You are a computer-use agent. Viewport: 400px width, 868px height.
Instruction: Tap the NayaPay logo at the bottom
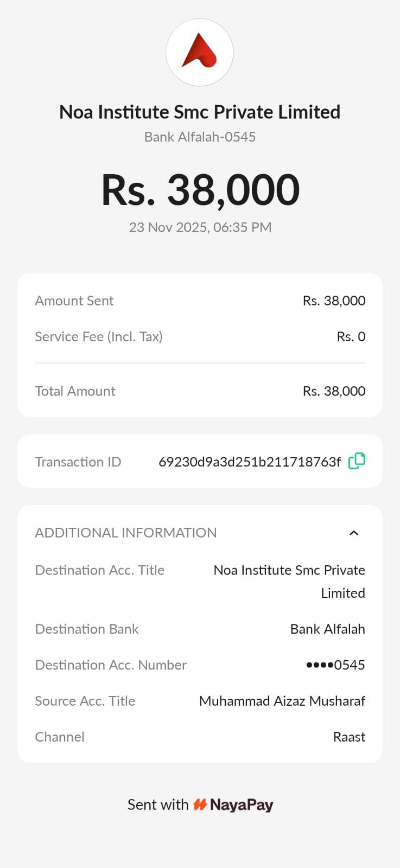[233, 805]
